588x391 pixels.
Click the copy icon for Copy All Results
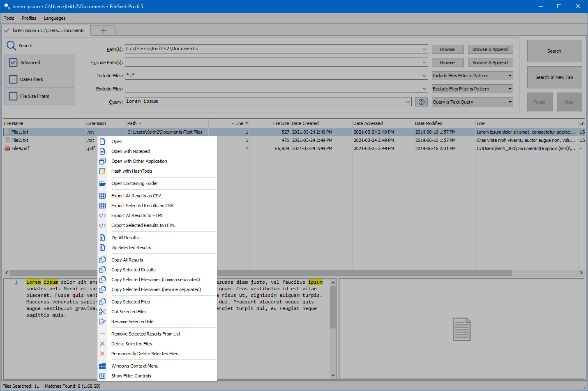point(102,260)
